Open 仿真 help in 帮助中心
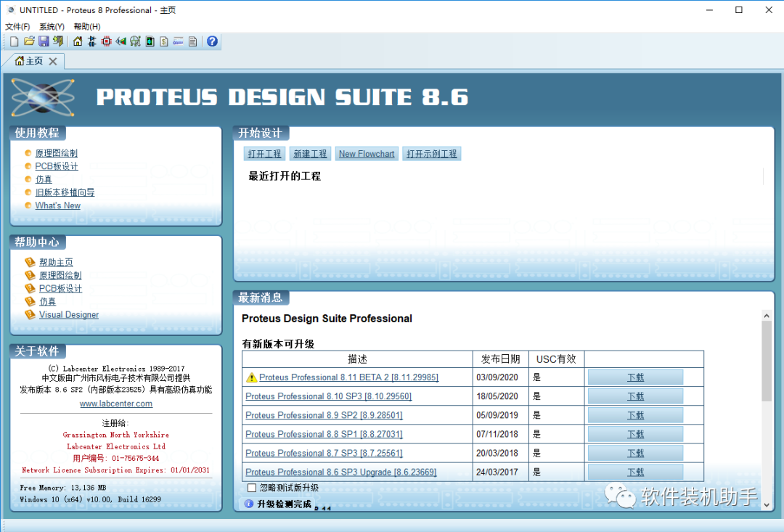Image resolution: width=784 pixels, height=532 pixels. (x=47, y=301)
